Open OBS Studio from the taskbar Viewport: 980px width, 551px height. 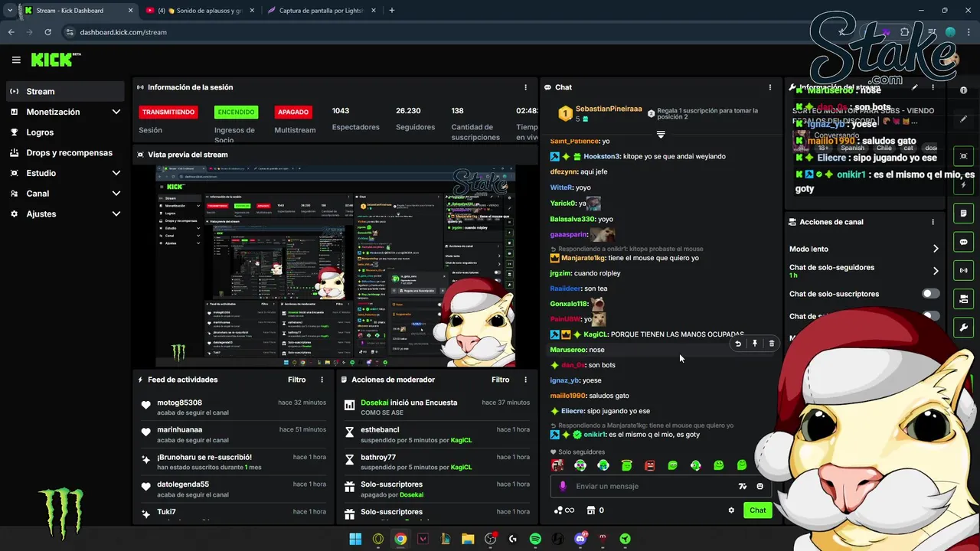490,539
